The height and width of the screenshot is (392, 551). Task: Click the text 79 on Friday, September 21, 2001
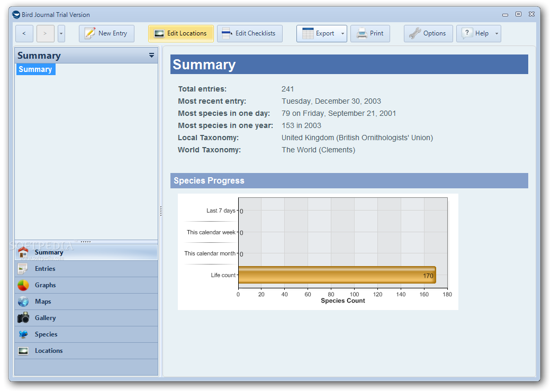coord(339,113)
